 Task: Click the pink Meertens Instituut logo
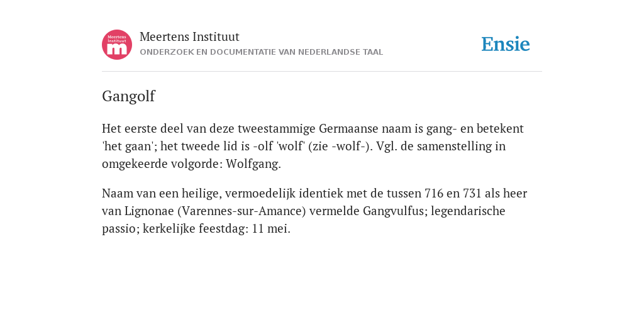point(117,45)
